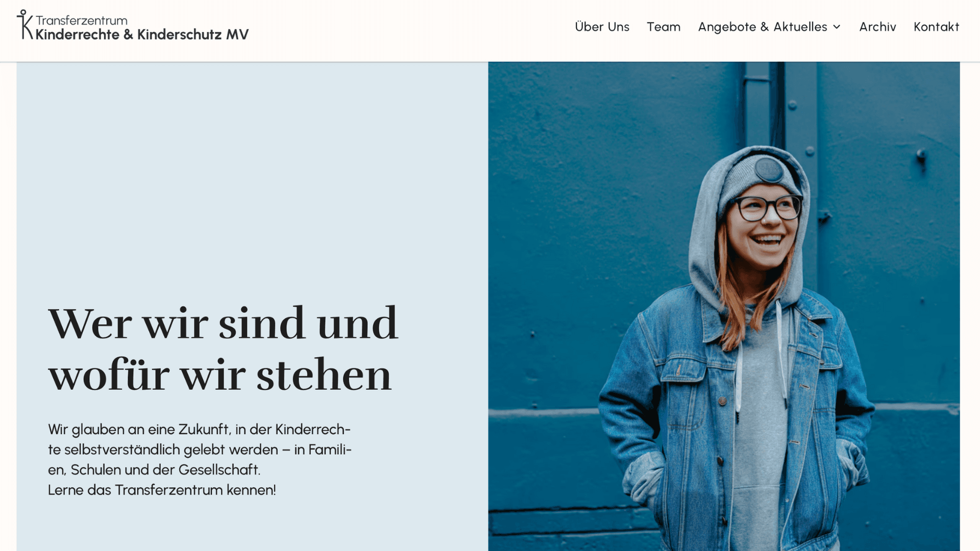Click the Transferzentrum logo text
Image resolution: width=980 pixels, height=551 pixels.
tap(82, 20)
